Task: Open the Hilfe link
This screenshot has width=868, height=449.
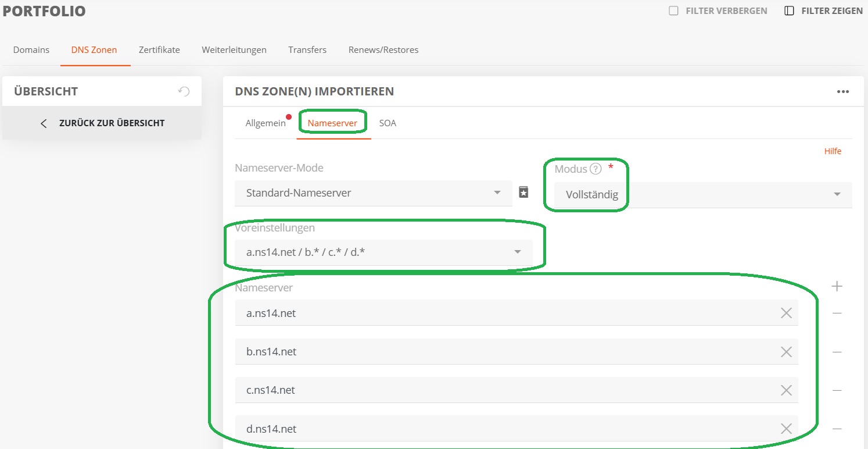Action: click(833, 151)
